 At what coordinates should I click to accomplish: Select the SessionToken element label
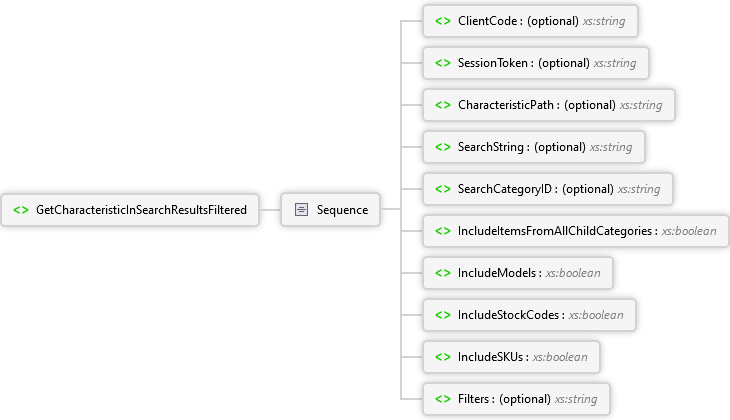point(492,63)
